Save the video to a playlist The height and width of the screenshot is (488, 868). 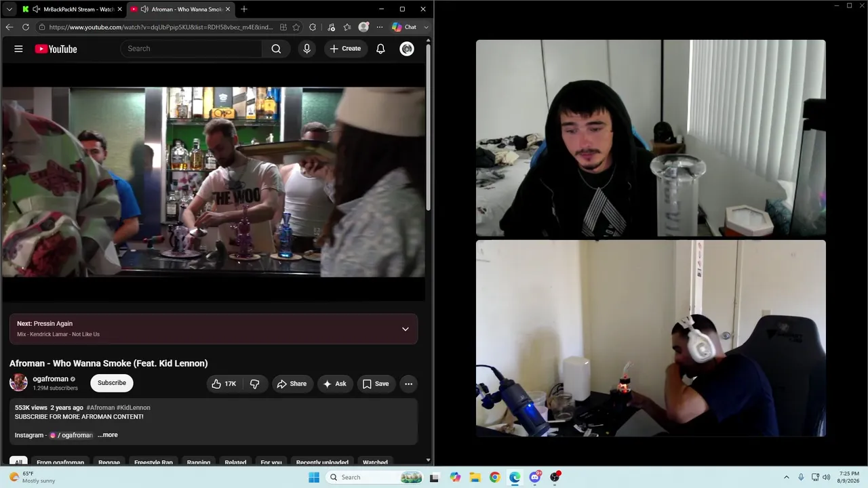point(376,384)
